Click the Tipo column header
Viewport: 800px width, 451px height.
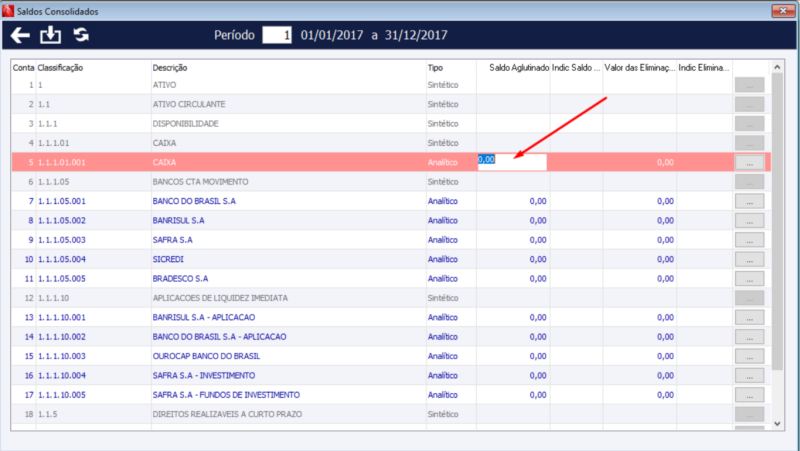pos(435,68)
